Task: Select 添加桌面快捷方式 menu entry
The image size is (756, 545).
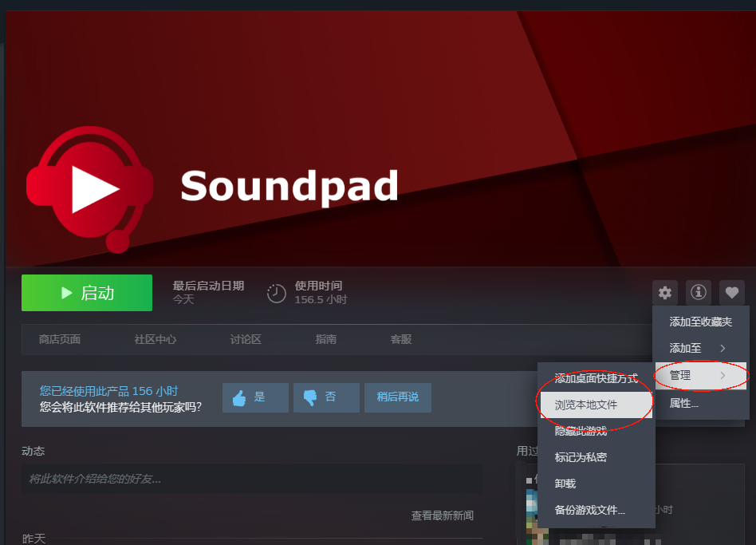Action: point(597,377)
